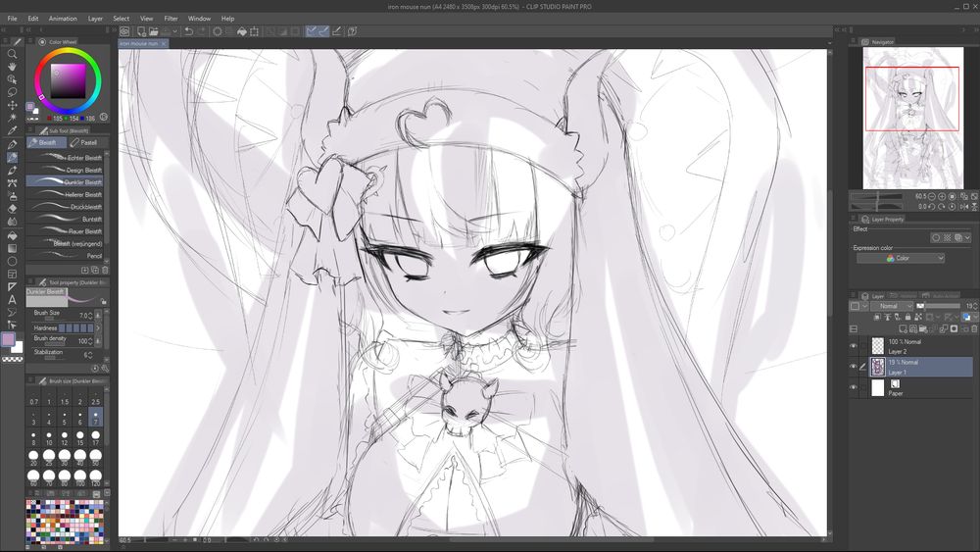Choose the Design Bleistift brush

click(65, 170)
